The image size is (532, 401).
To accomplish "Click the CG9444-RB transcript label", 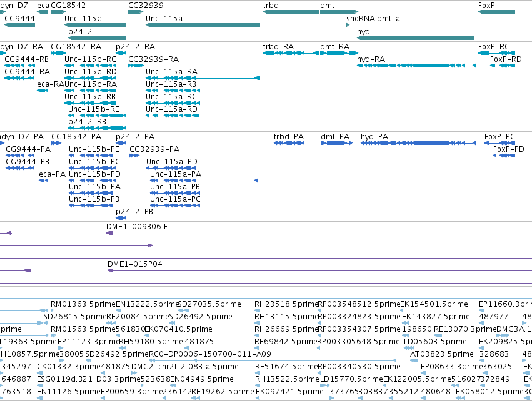I will click(27, 59).
